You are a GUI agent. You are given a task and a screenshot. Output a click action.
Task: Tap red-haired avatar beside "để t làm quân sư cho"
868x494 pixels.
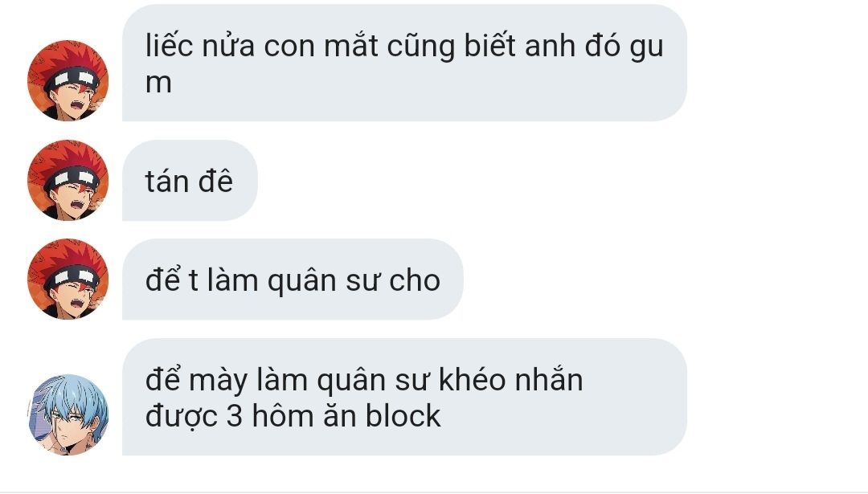(68, 280)
